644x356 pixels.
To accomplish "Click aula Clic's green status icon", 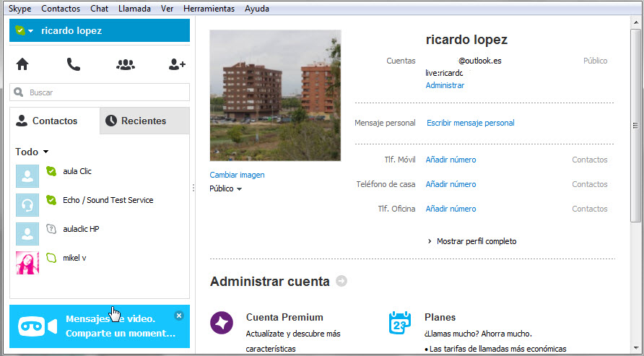I will pyautogui.click(x=51, y=171).
